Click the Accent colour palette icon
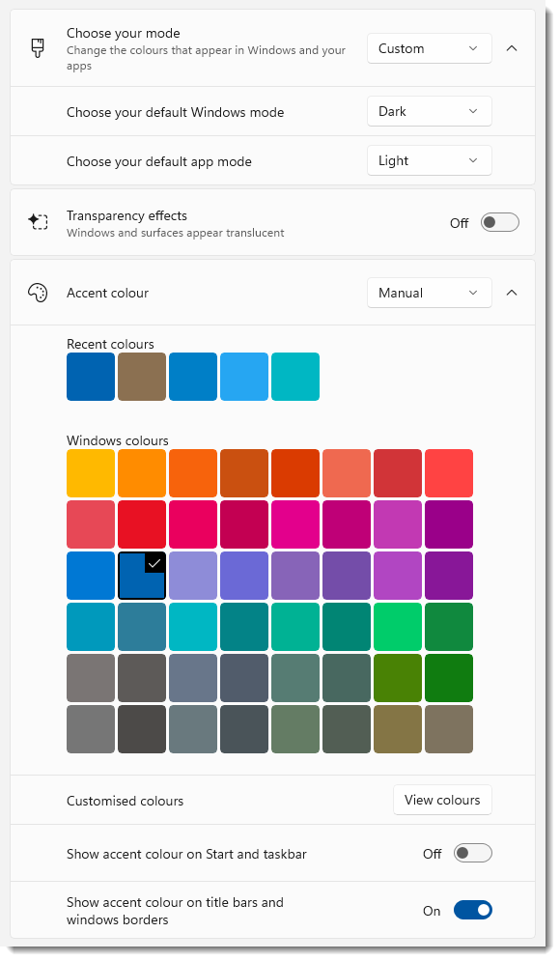Image resolution: width=560 pixels, height=961 pixels. click(x=38, y=293)
